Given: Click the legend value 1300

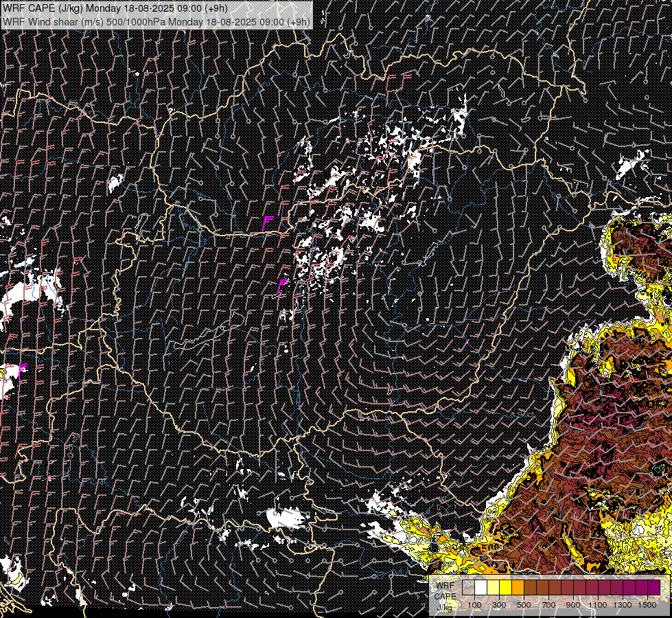Looking at the screenshot, I should (623, 605).
